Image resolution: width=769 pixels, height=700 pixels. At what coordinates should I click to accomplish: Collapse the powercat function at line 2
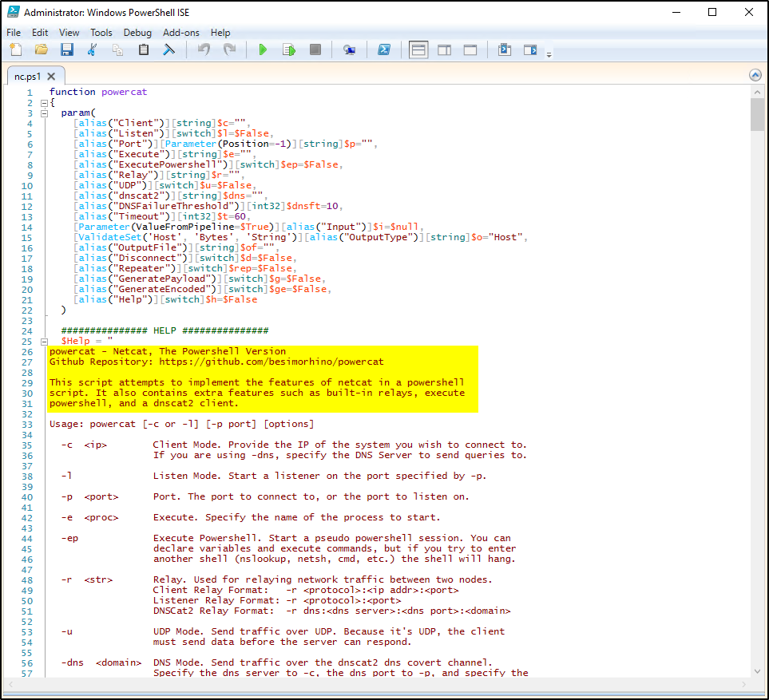point(43,103)
